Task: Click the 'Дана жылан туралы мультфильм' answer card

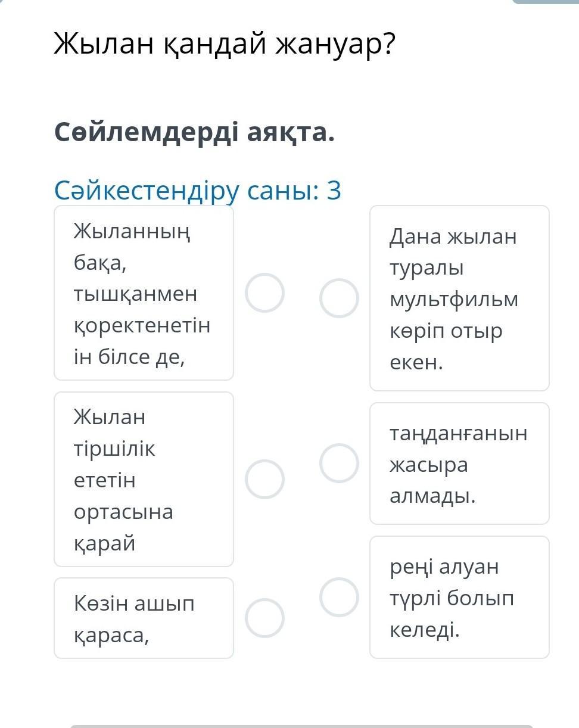Action: pos(459,298)
